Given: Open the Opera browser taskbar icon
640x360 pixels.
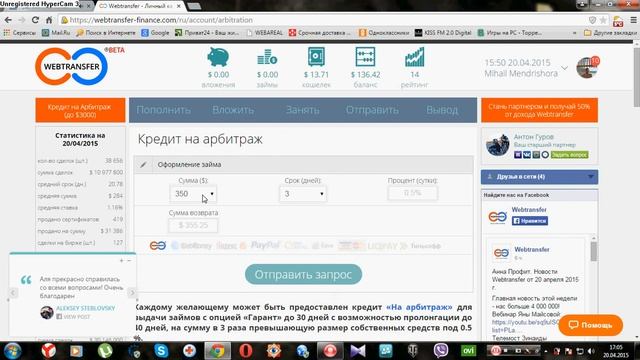Looking at the screenshot, I should pyautogui.click(x=246, y=351).
